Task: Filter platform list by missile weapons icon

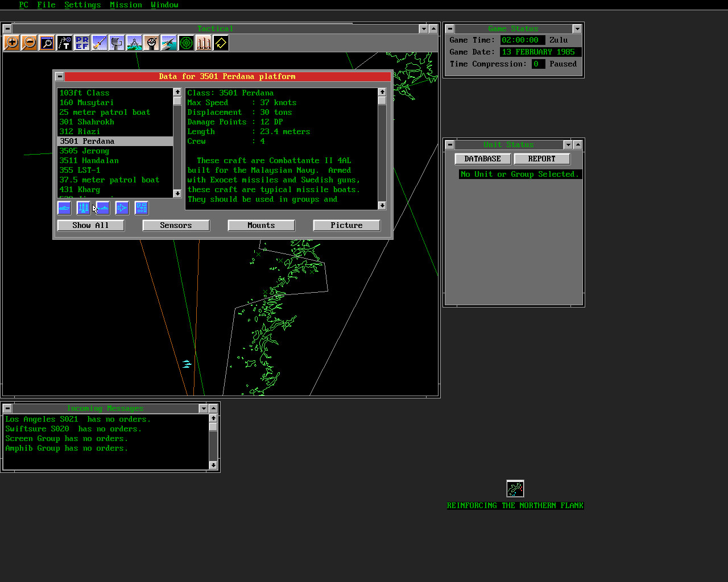Action: pos(84,208)
